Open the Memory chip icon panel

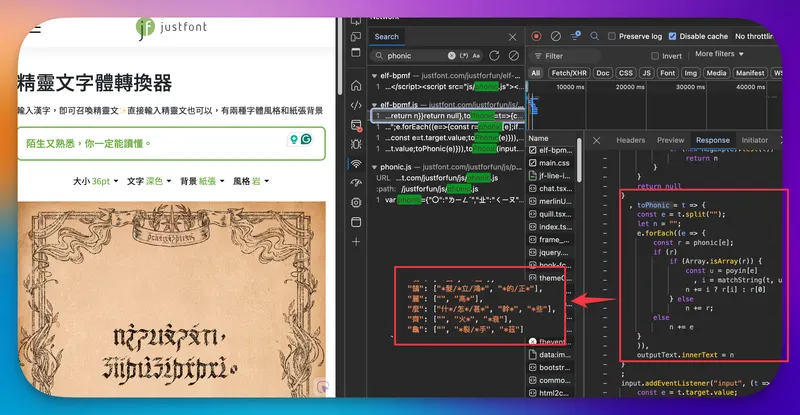pyautogui.click(x=356, y=203)
